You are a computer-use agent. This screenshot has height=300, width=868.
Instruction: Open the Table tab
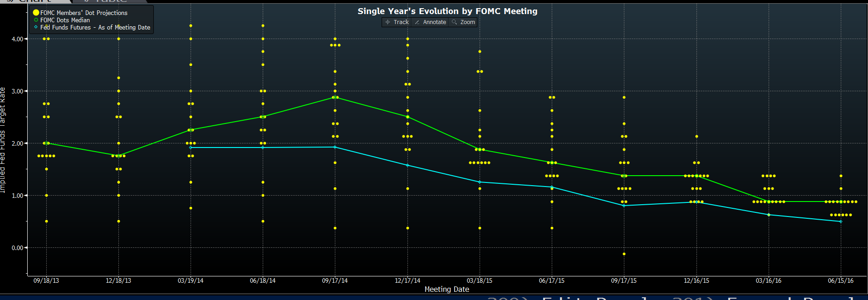click(x=109, y=1)
